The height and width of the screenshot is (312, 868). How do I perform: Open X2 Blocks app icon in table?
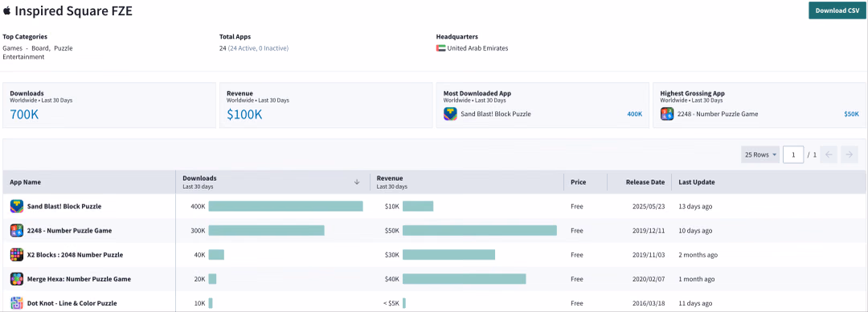click(17, 255)
